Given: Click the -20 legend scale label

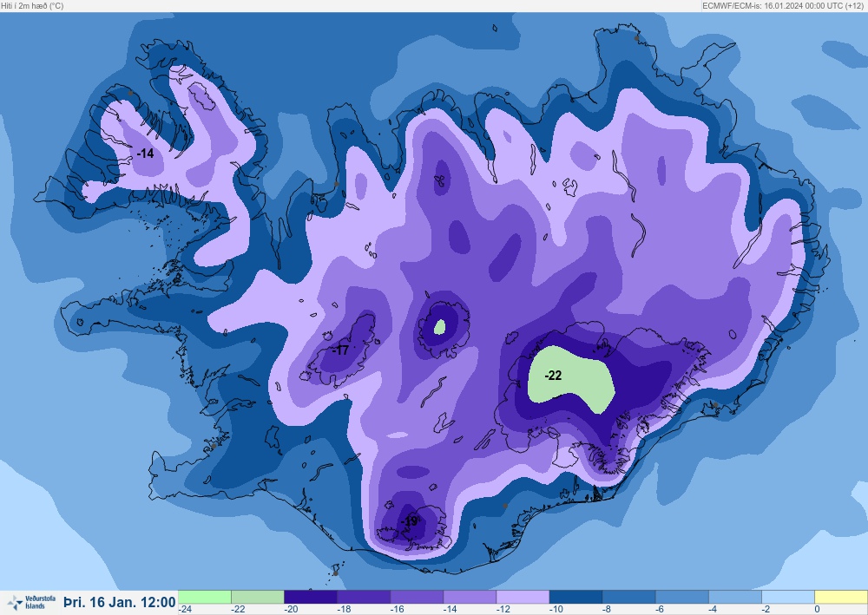Looking at the screenshot, I should (291, 610).
